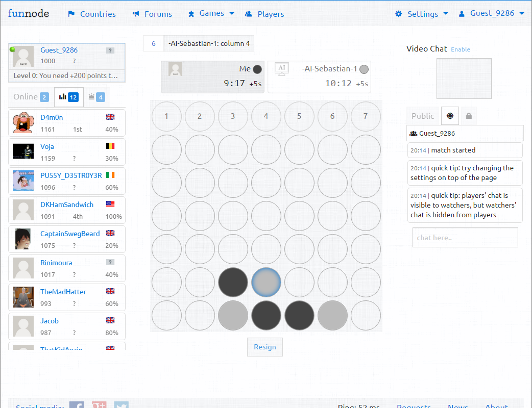The image size is (532, 408).
Task: Open the News footer link
Action: 457,405
